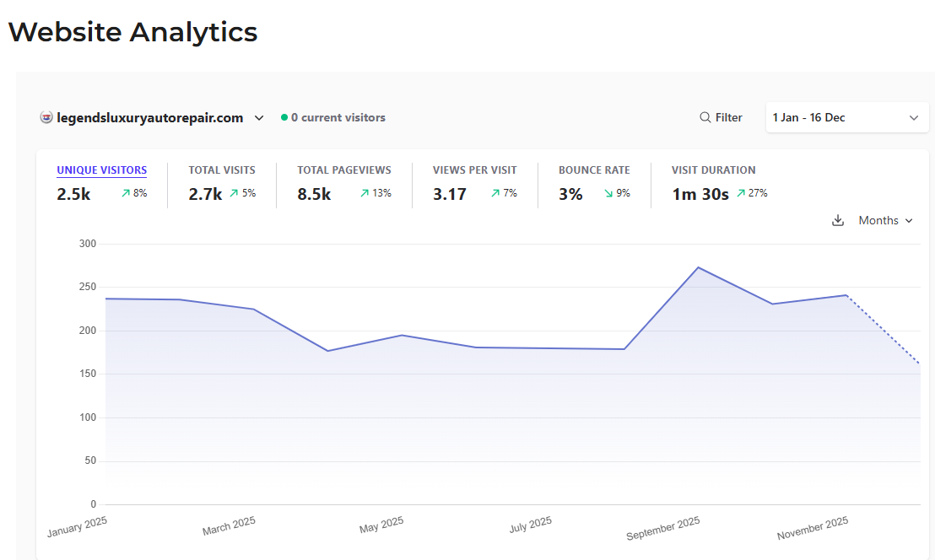Viewport: 935px width, 560px height.
Task: Click the September 2025 peak on the chart line
Action: tap(698, 267)
